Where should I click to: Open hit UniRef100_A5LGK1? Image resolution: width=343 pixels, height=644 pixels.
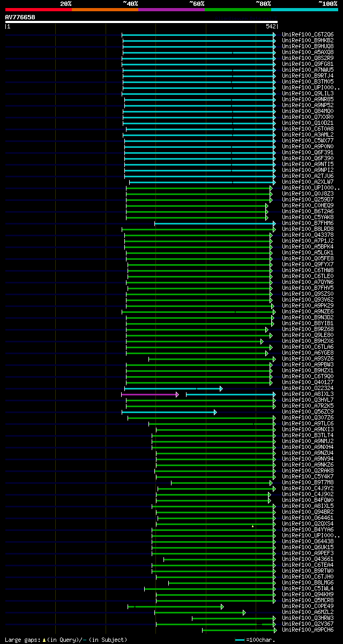[308, 253]
